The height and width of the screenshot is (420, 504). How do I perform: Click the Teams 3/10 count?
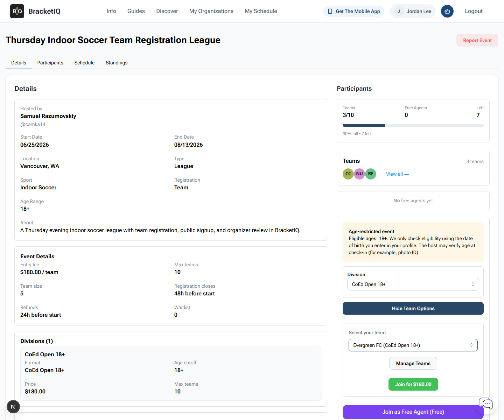pos(348,115)
